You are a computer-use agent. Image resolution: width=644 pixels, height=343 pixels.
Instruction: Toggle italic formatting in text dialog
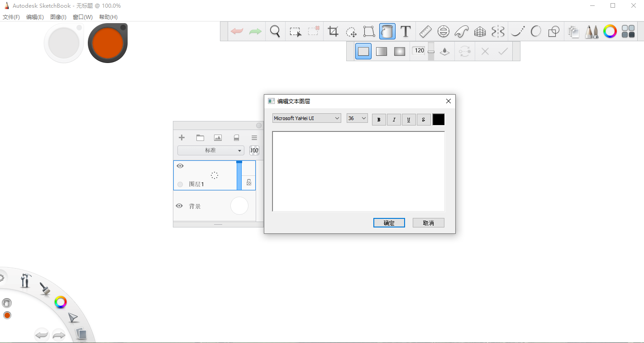(x=394, y=120)
